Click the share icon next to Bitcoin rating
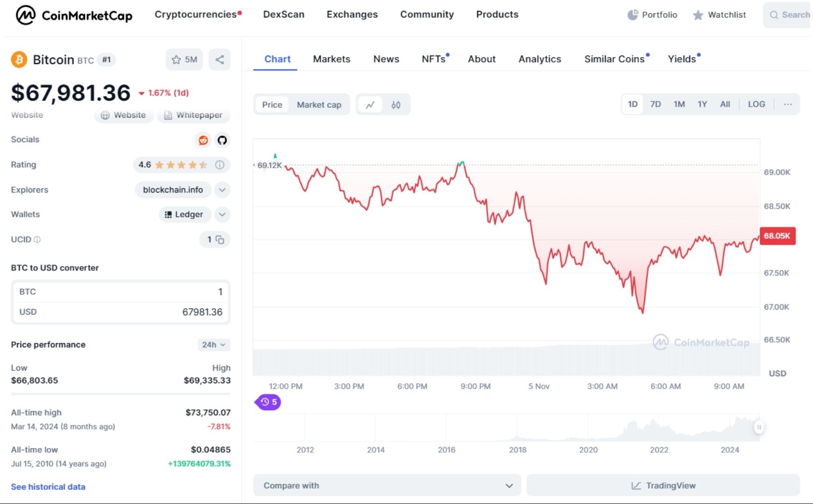 [219, 60]
